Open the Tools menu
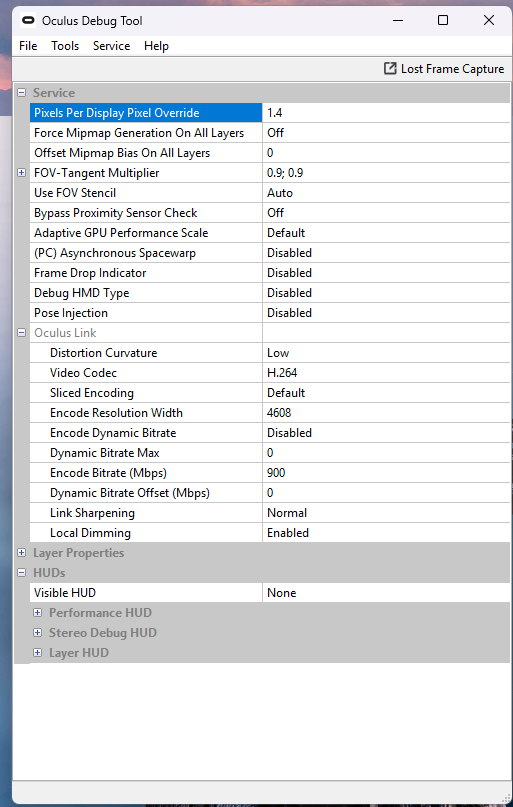513x807 pixels. (65, 46)
